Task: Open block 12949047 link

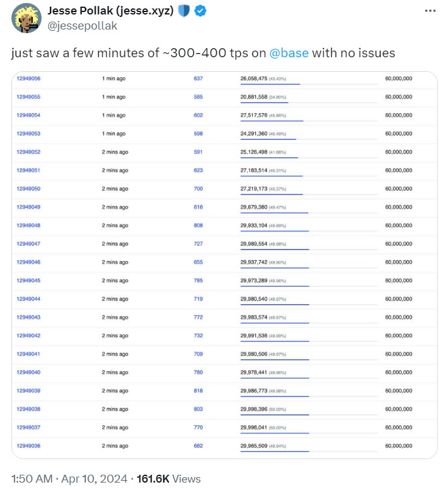Action: click(x=28, y=243)
